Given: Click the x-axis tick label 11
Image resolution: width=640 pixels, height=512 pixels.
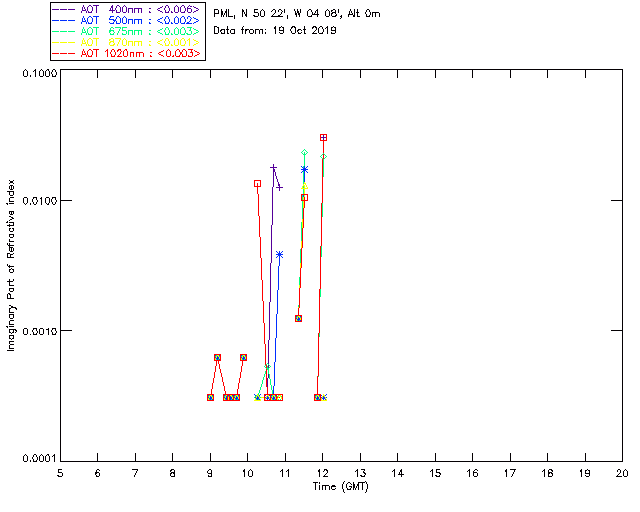Looking at the screenshot, I should 284,473.
